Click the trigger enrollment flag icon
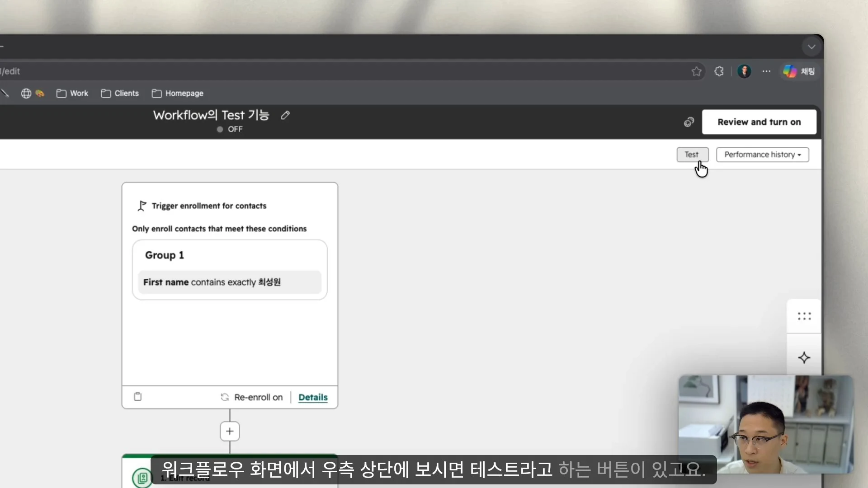This screenshot has height=488, width=868. point(142,206)
